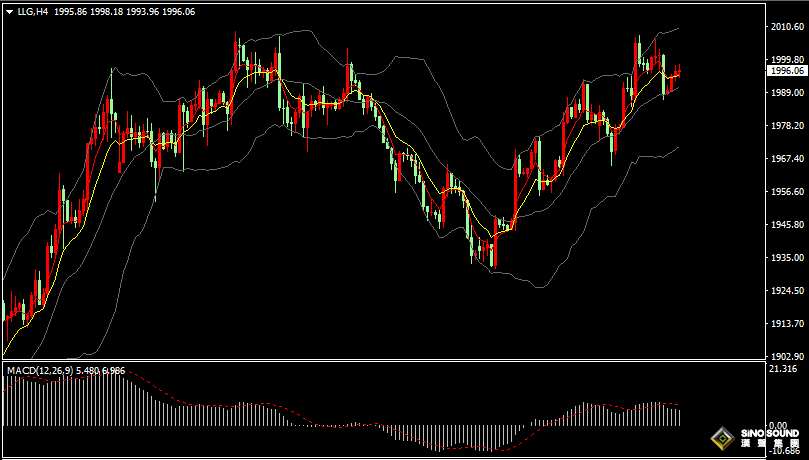Click the 1978.20 price axis label

784,126
